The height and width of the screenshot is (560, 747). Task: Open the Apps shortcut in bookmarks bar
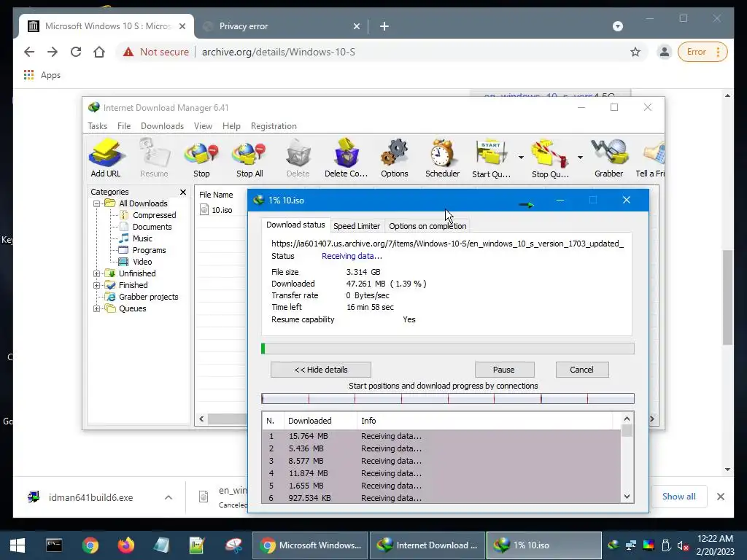[42, 75]
